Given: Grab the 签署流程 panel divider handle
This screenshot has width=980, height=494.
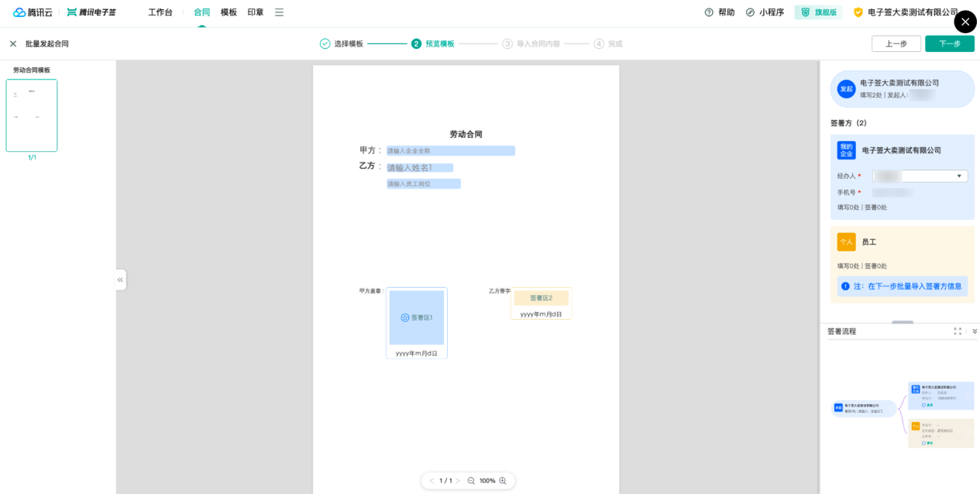Looking at the screenshot, I should point(903,322).
